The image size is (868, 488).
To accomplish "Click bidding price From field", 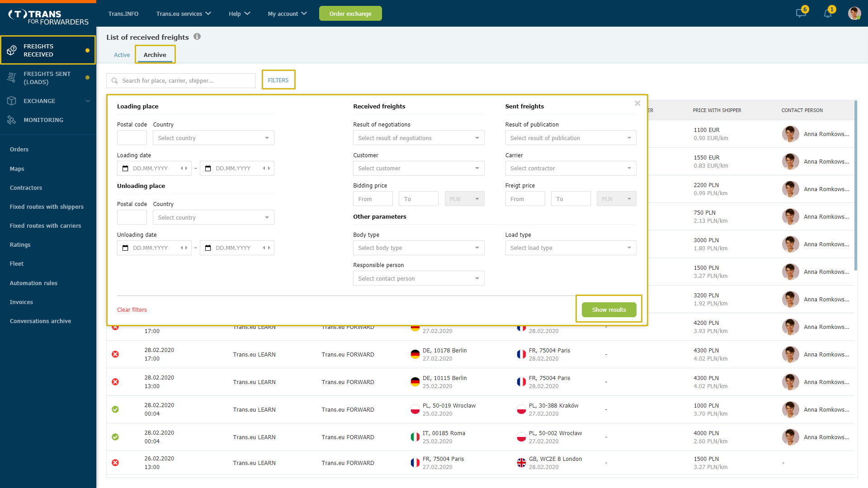I will click(373, 199).
